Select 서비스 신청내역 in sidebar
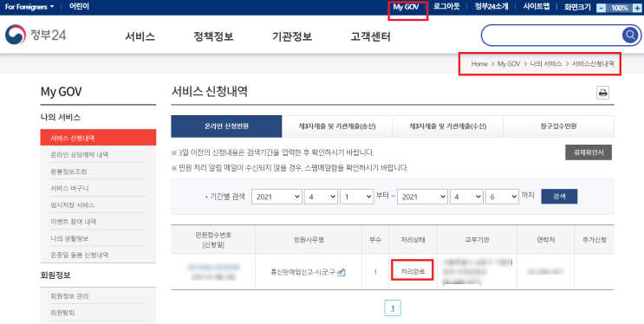 point(98,138)
